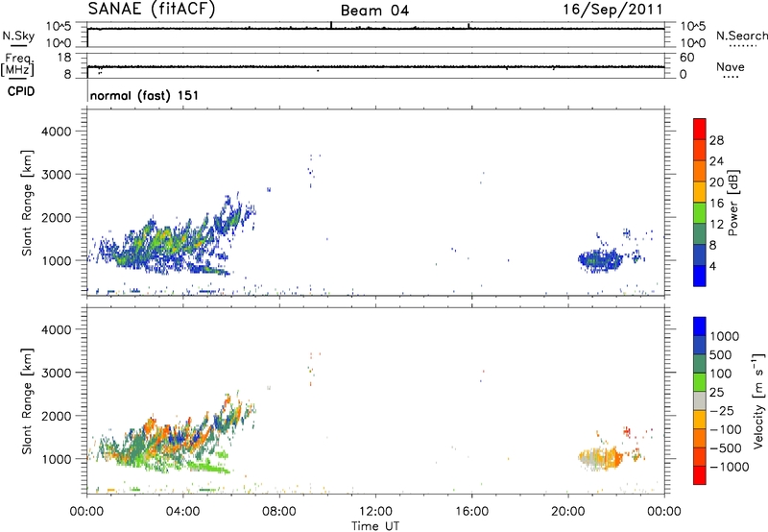Image resolution: width=768 pixels, height=532 pixels.
Task: Select the 1000 tick in the velocity panel
Action: coord(57,459)
